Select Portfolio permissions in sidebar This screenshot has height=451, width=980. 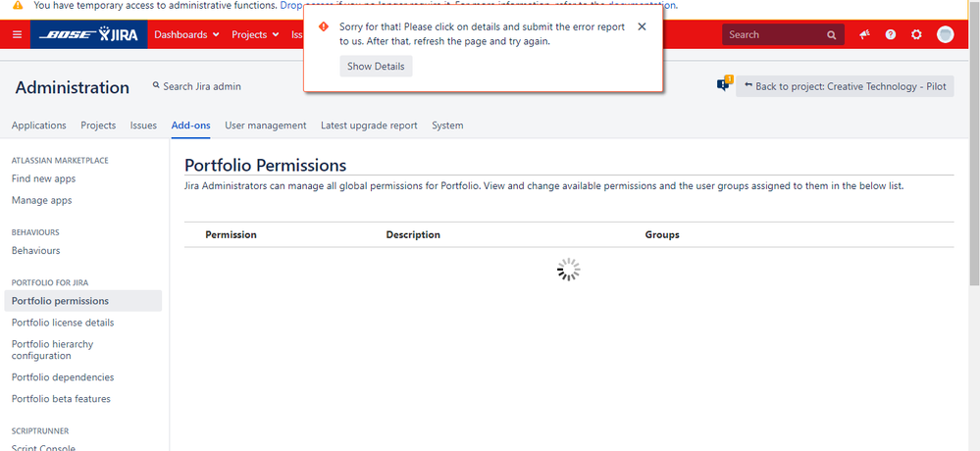(x=82, y=301)
